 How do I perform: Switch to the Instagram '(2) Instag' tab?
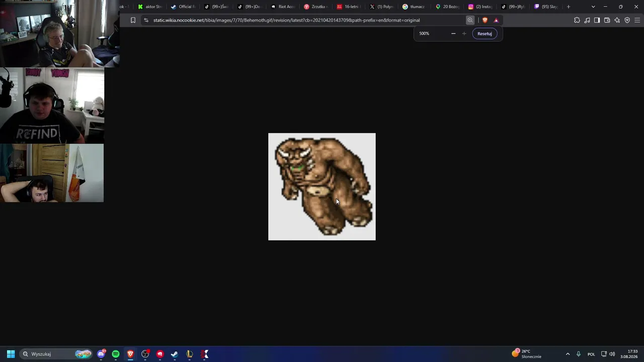tap(480, 7)
